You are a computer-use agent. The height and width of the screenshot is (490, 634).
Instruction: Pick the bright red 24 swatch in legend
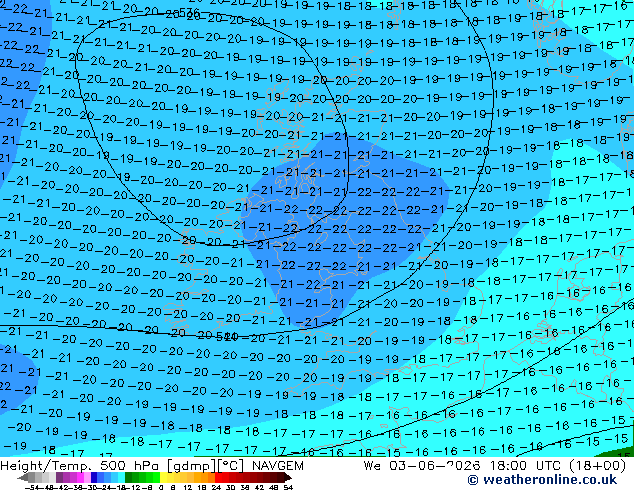218,478
